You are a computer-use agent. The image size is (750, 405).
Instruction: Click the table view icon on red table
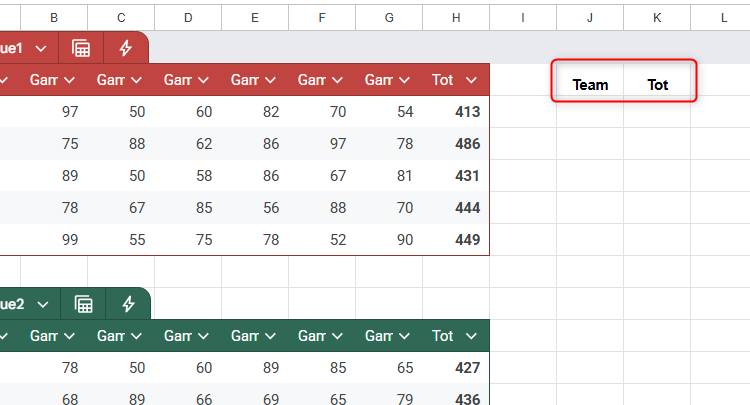[83, 48]
